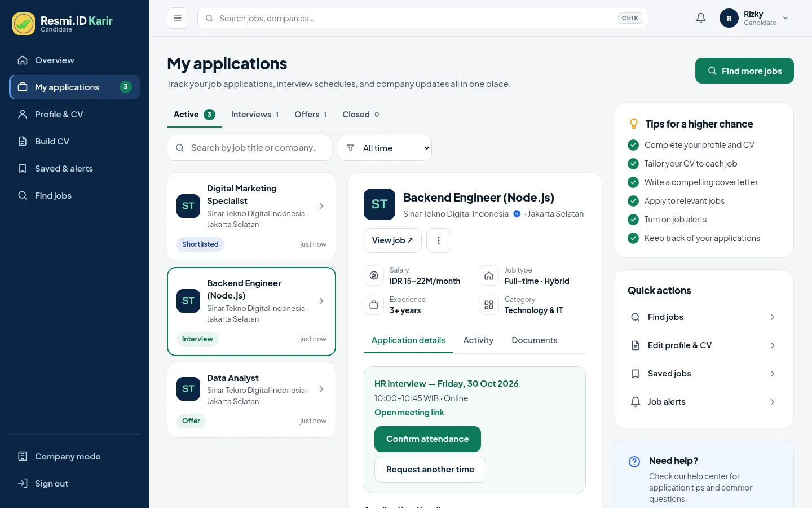Open Saved & alerts in sidebar
The height and width of the screenshot is (508, 812).
pos(74,168)
